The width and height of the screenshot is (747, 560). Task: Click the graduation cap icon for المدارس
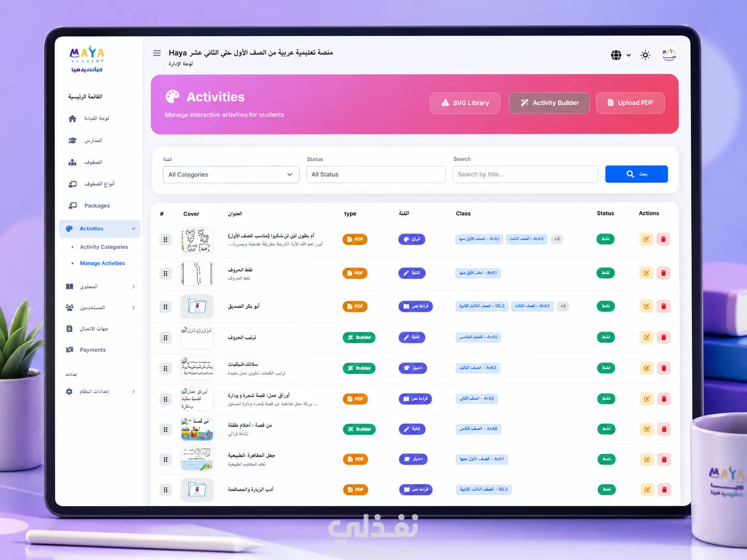pyautogui.click(x=72, y=141)
